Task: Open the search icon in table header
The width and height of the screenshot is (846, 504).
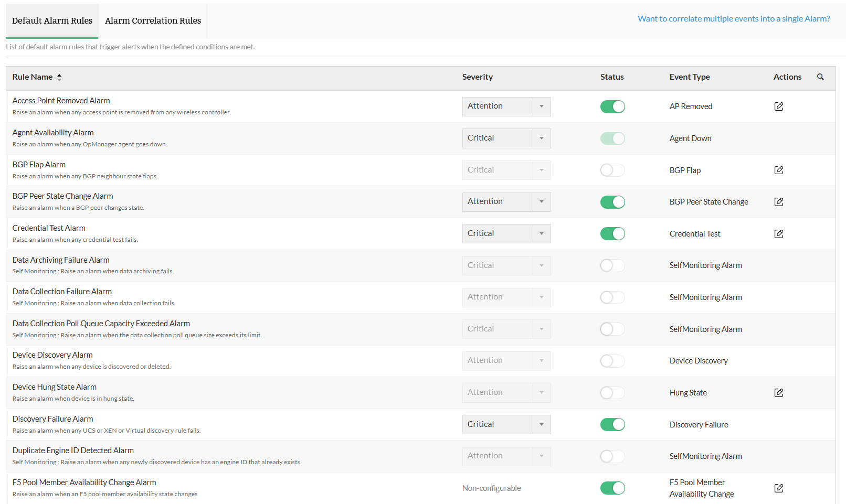Action: coord(820,77)
